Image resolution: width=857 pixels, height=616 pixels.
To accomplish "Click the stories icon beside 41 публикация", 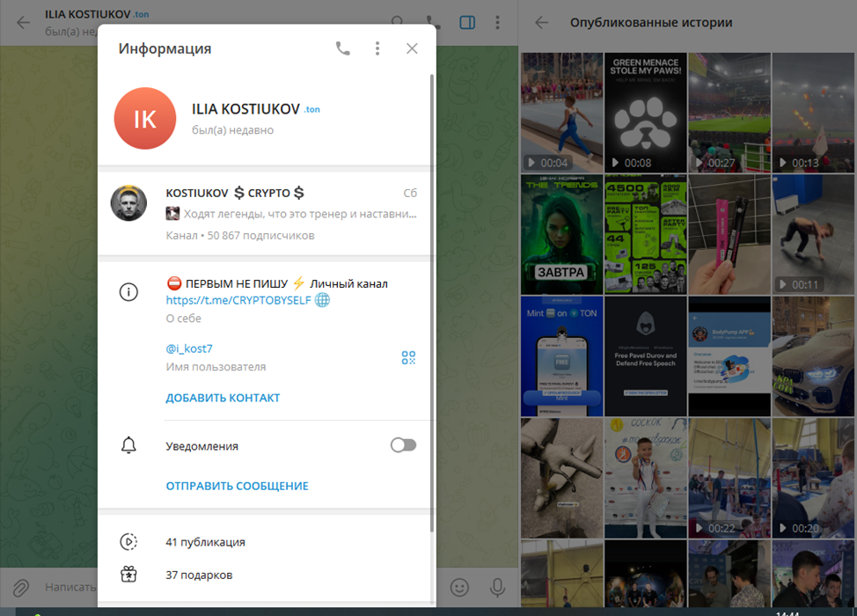I will (128, 542).
